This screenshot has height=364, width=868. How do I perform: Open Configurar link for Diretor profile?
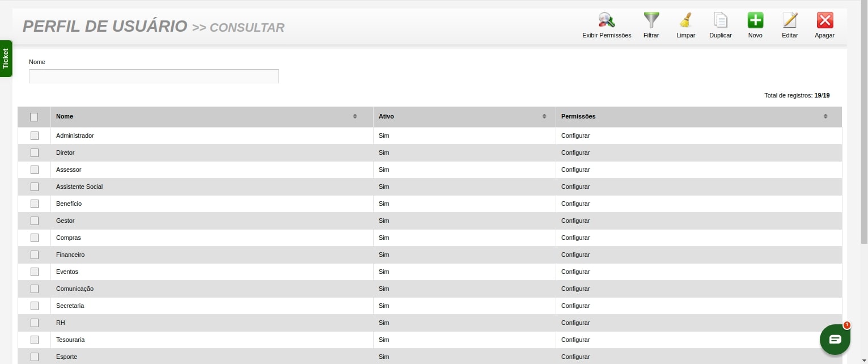coord(575,153)
